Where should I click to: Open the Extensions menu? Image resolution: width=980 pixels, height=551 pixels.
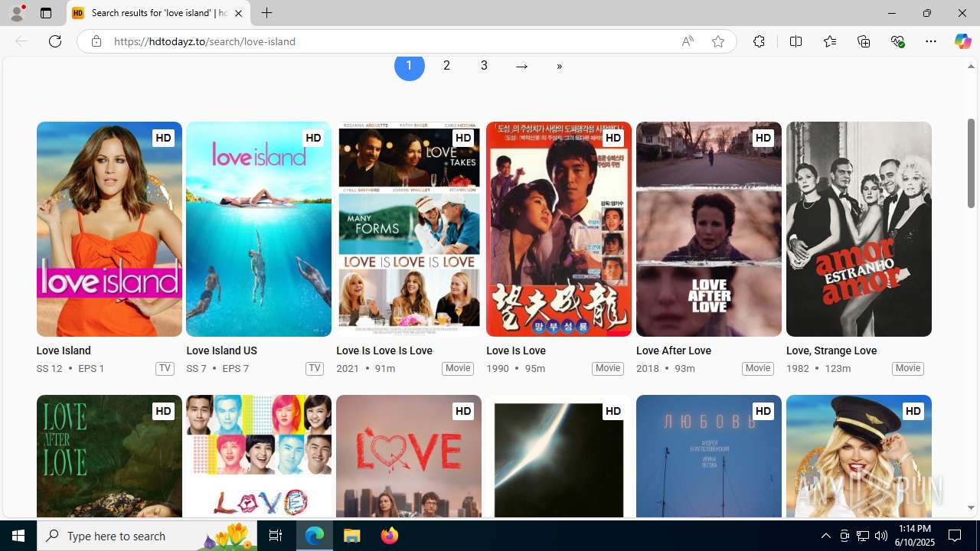(759, 41)
